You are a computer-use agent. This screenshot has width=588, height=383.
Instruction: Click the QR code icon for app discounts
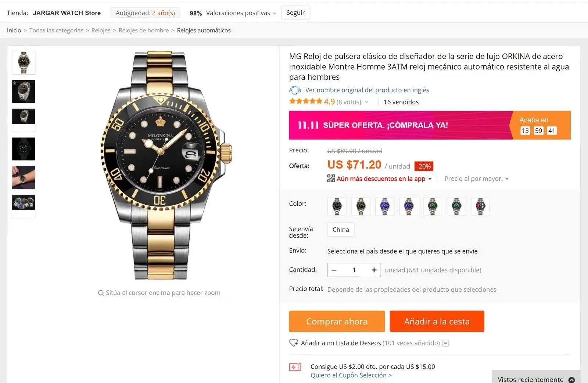coord(331,178)
